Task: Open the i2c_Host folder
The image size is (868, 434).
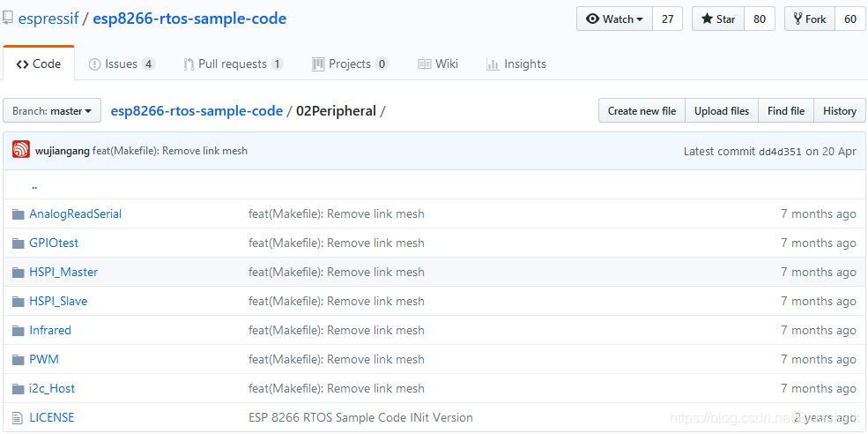Action: (x=52, y=388)
